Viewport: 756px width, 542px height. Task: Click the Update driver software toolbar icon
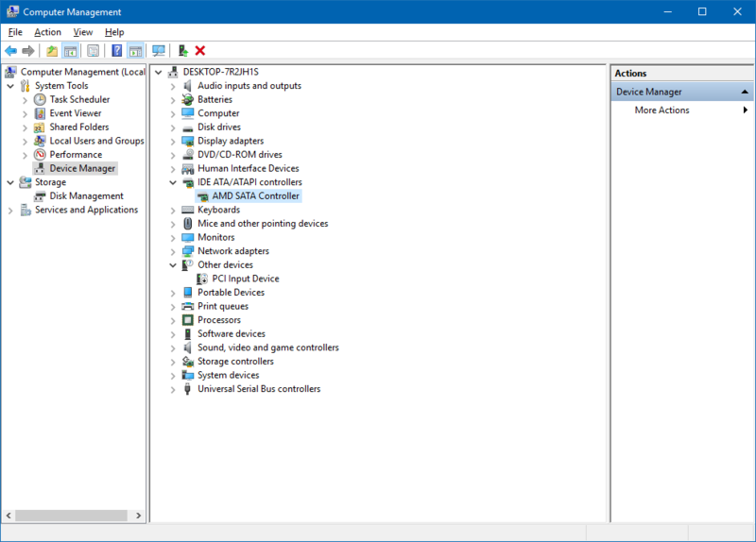[x=182, y=51]
